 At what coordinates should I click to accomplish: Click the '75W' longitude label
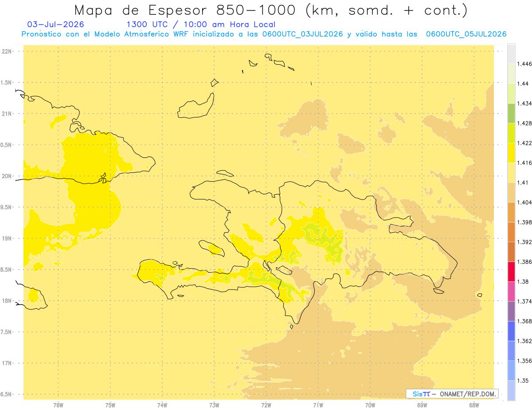coord(110,405)
